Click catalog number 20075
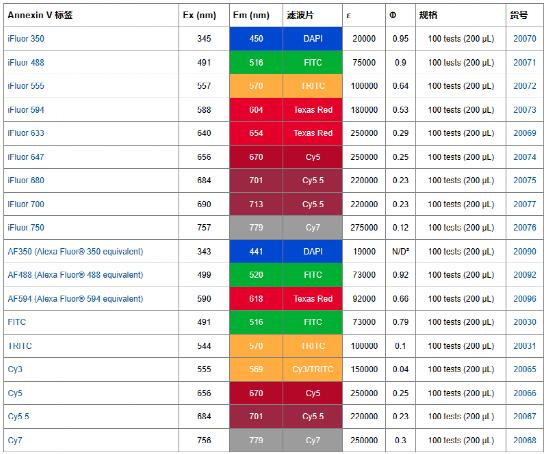Viewport: 548px width, 454px height. [525, 180]
